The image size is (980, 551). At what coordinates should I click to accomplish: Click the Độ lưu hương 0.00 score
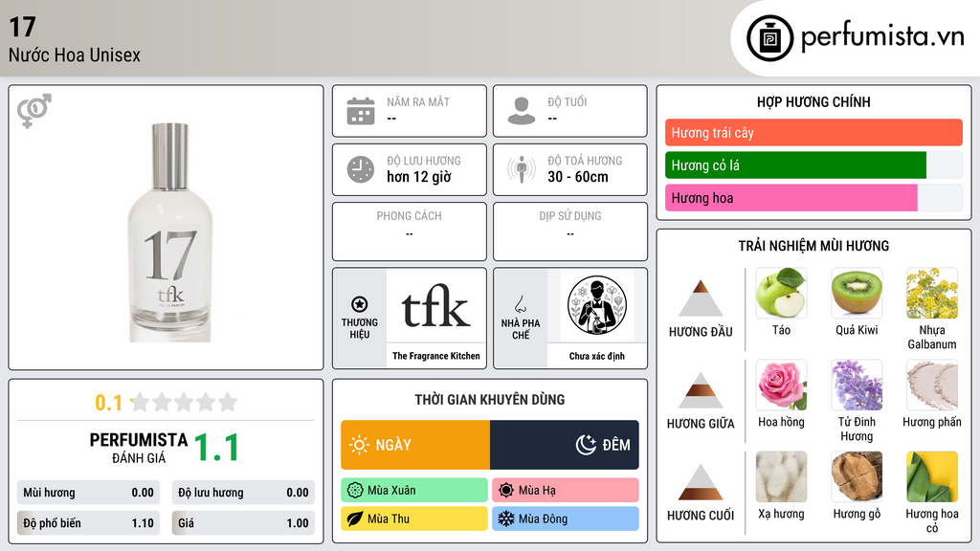pos(243,493)
